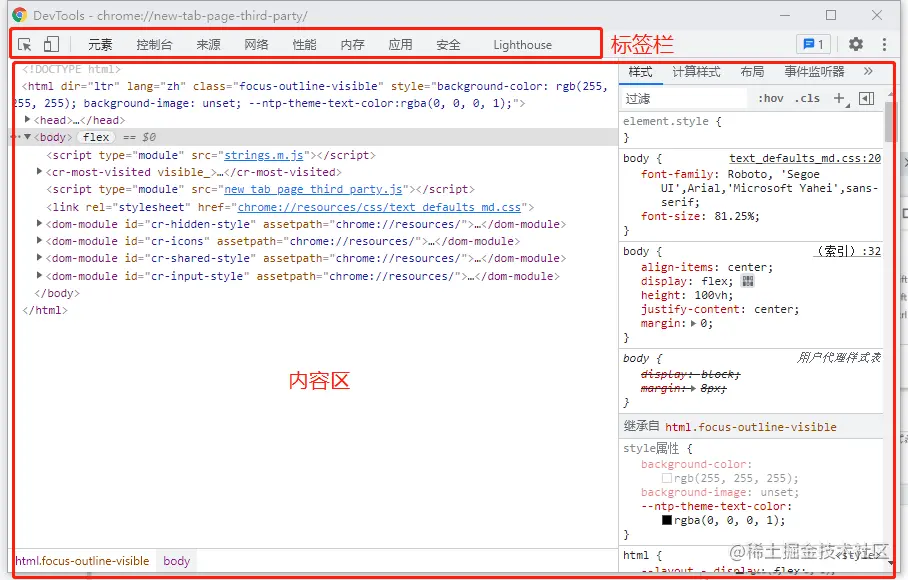Toggle the computed styles sidebar icon
The image size is (908, 580).
(866, 98)
